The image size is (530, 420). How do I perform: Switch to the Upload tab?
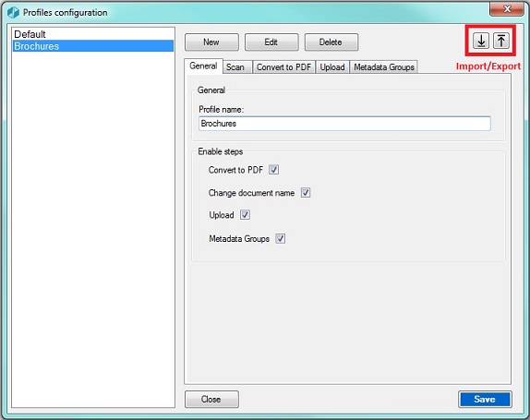(332, 66)
